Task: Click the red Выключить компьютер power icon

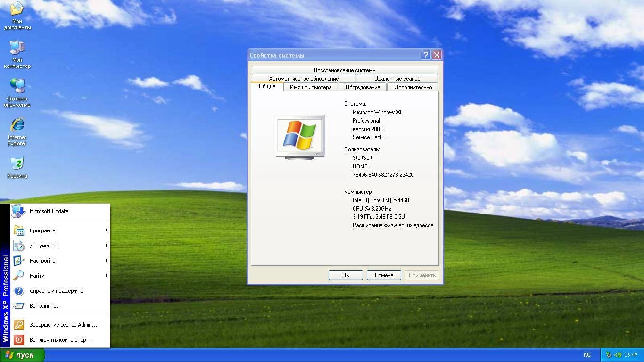Action: pyautogui.click(x=19, y=340)
